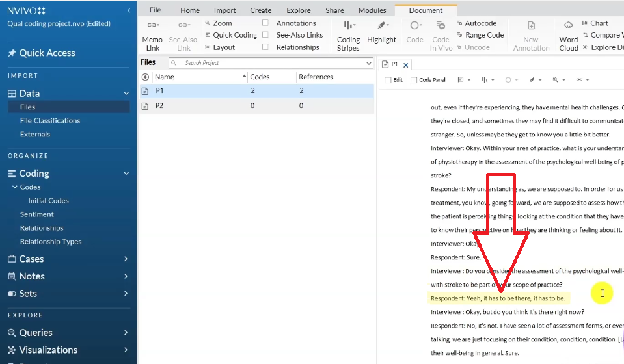Click Quick Coding in the ribbon
Viewport: 624px width, 364px height.
tap(208, 35)
